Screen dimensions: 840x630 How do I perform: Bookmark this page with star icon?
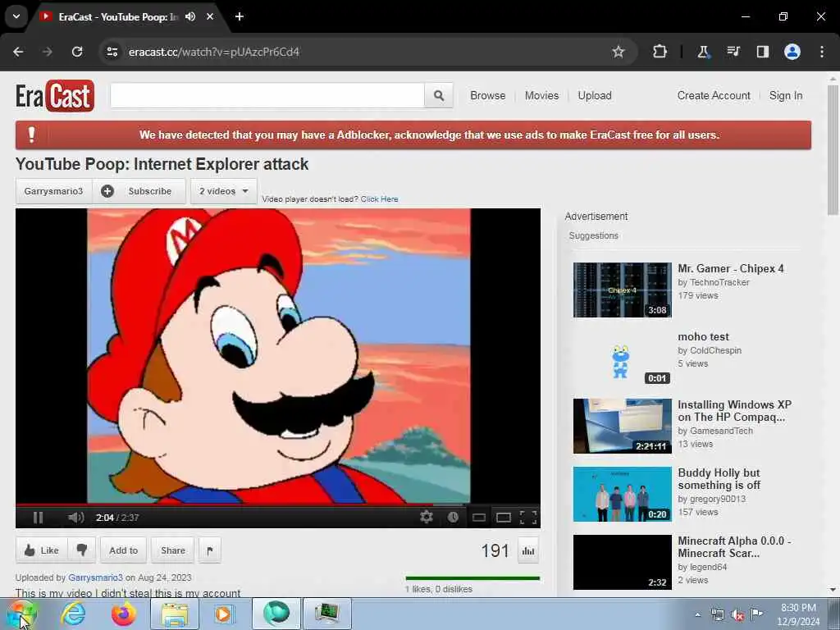click(619, 52)
